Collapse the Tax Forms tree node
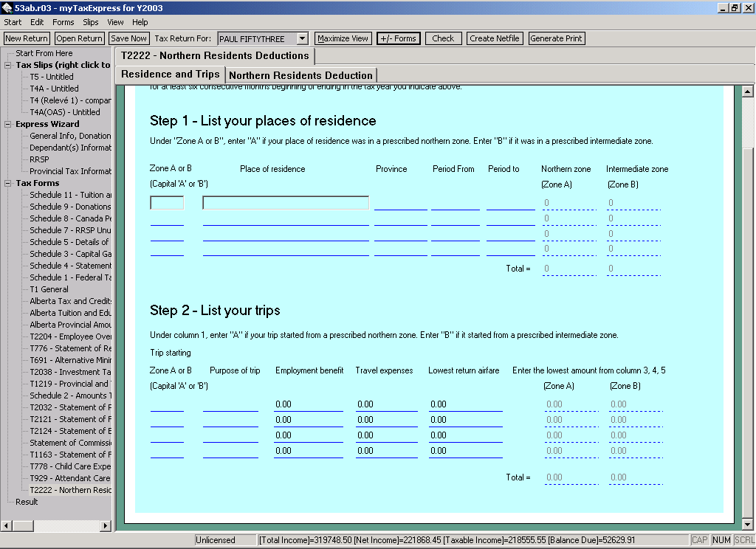756x549 pixels. [x=10, y=183]
